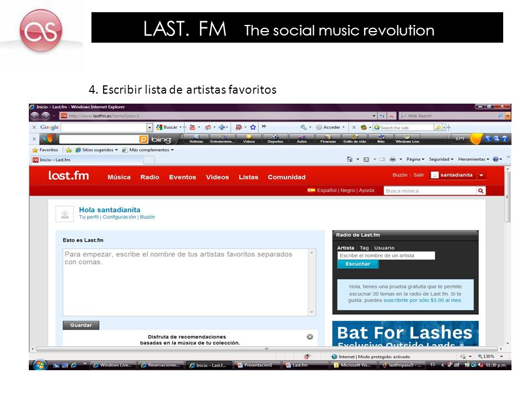This screenshot has height=399, width=532.
Task: Open the Herramientas menu dropdown
Action: pyautogui.click(x=474, y=159)
